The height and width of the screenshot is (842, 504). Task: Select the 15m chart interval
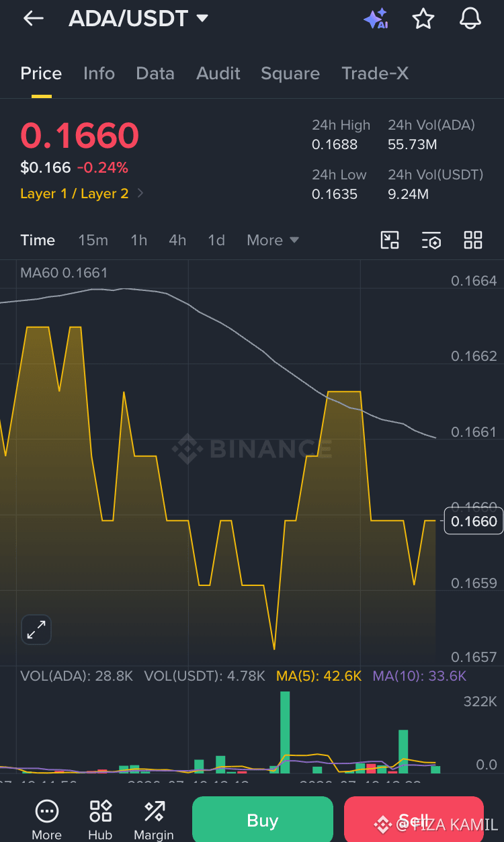click(x=93, y=240)
